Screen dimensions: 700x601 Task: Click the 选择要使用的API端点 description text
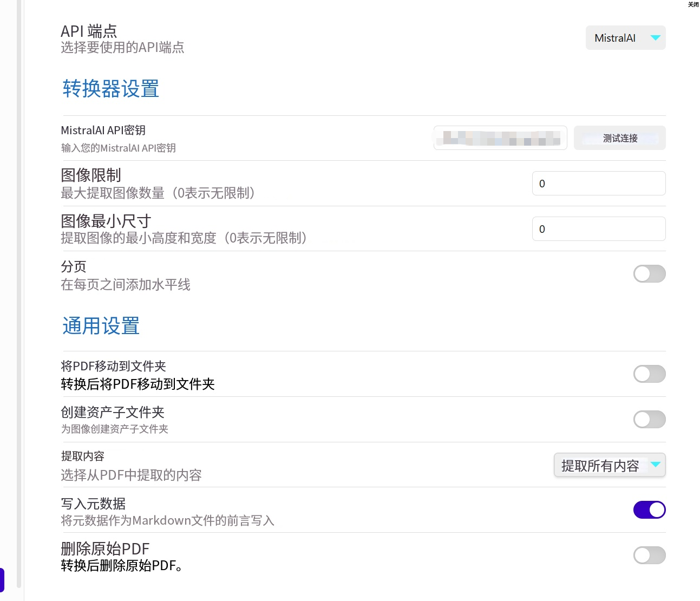(x=122, y=48)
